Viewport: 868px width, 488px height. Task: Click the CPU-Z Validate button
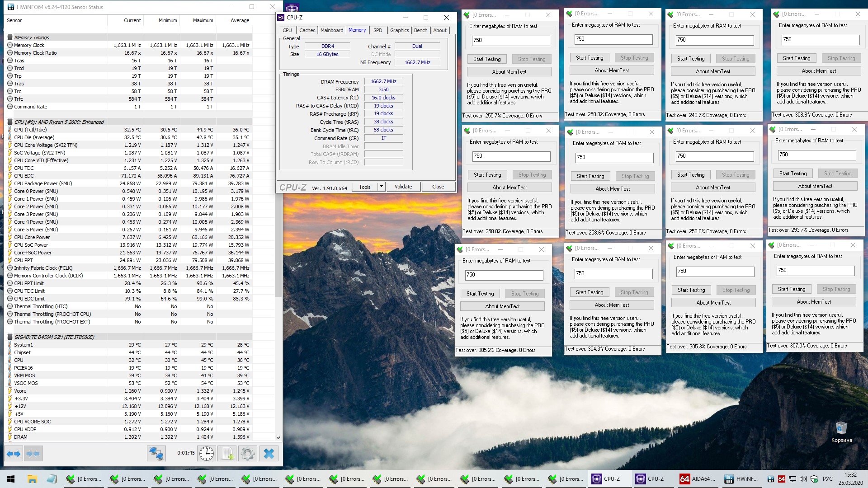403,187
